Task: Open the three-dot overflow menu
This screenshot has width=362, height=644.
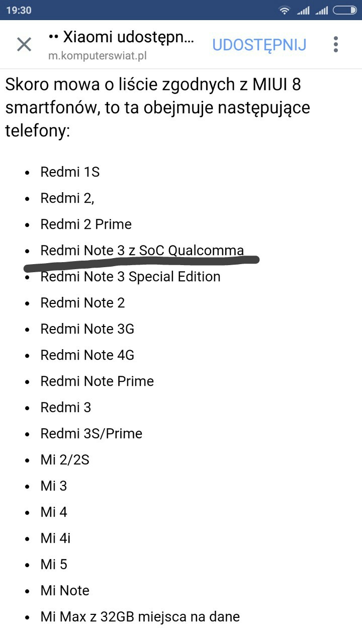Action: point(336,44)
